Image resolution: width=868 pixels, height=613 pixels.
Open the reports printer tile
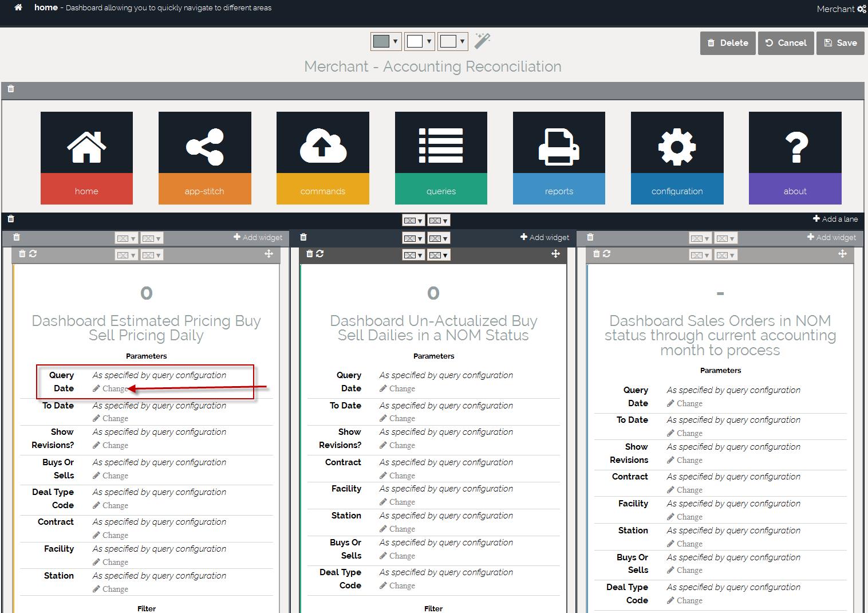[x=559, y=158]
